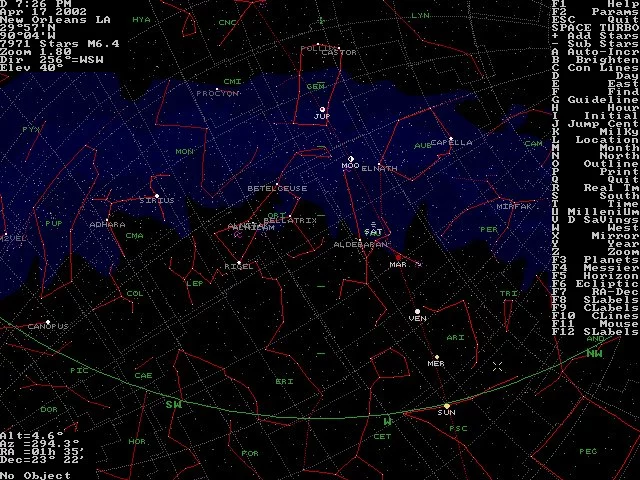Click the Moon symbol near Elnath
The height and width of the screenshot is (480, 640).
(351, 159)
